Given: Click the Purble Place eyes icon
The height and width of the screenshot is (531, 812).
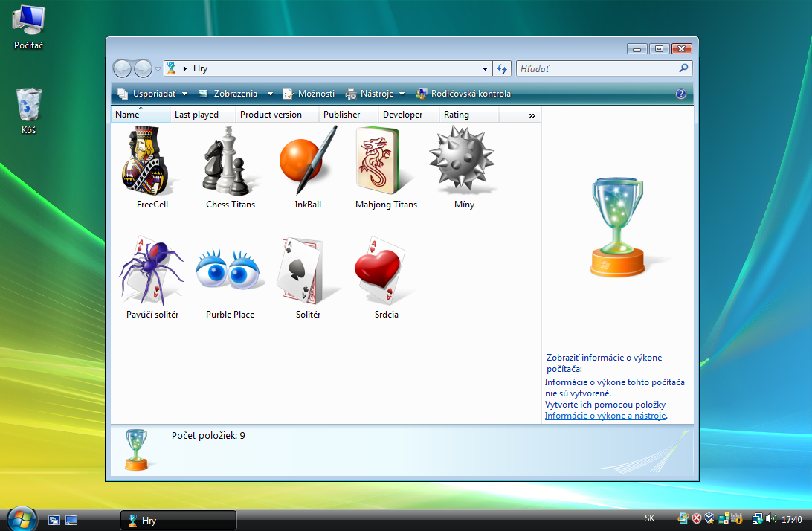Looking at the screenshot, I should point(230,271).
